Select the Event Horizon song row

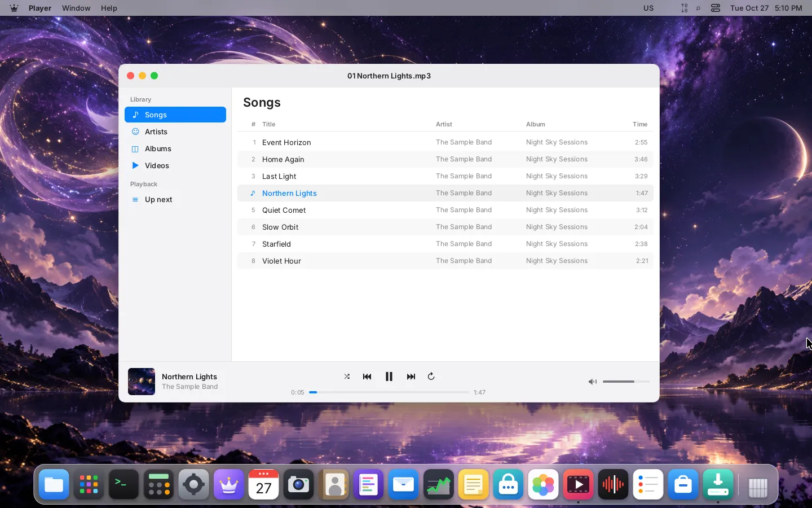point(445,142)
